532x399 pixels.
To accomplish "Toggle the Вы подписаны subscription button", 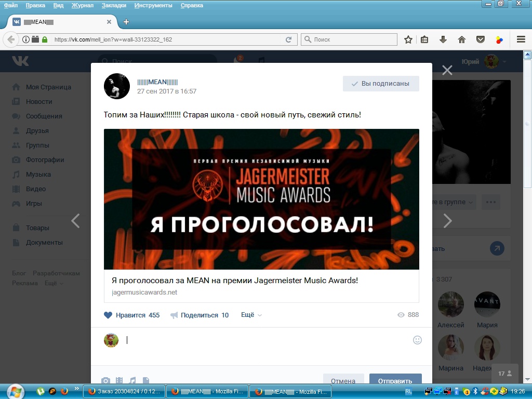I will (x=381, y=84).
